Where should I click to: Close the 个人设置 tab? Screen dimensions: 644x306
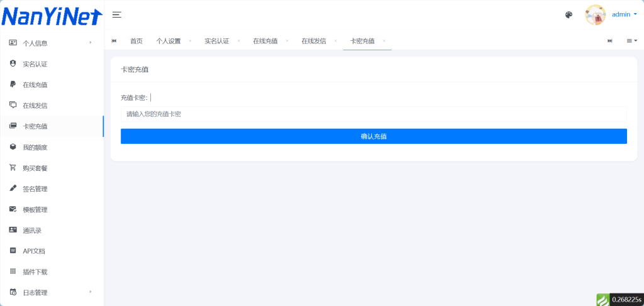pyautogui.click(x=190, y=41)
